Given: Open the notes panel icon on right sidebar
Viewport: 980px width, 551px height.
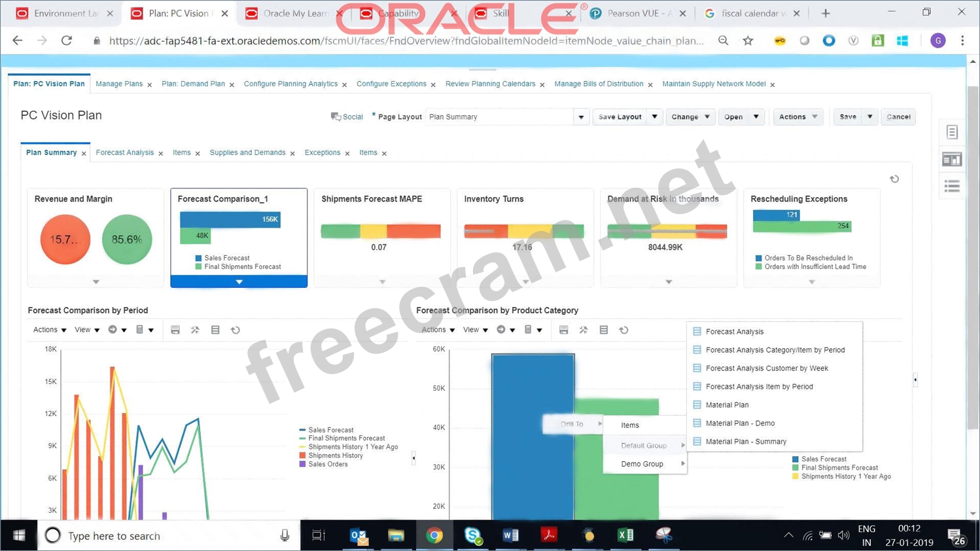Looking at the screenshot, I should pyautogui.click(x=952, y=132).
